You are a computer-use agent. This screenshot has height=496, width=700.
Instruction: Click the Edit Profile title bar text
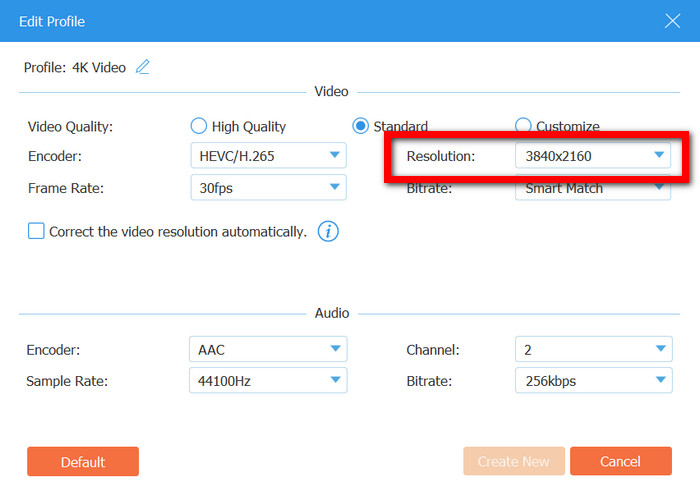coord(52,21)
